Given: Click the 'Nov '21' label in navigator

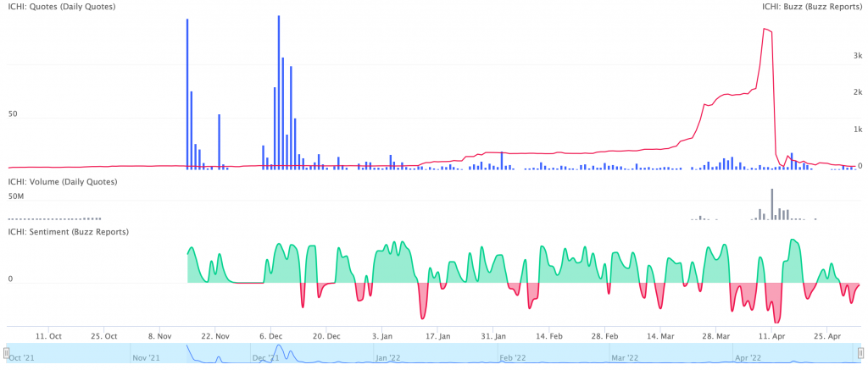Looking at the screenshot, I should [x=146, y=358].
